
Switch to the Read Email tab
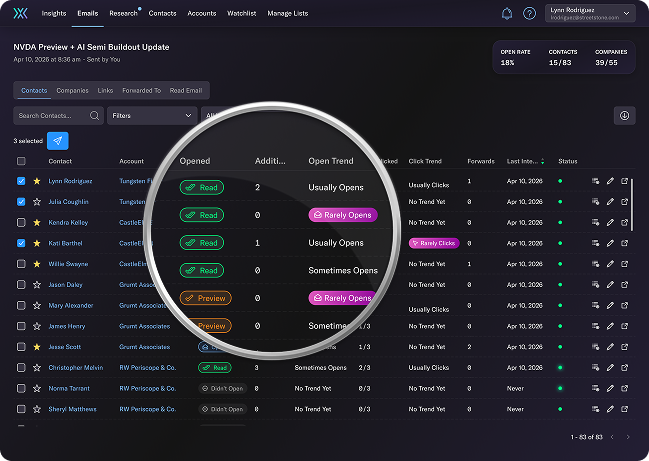tap(186, 90)
